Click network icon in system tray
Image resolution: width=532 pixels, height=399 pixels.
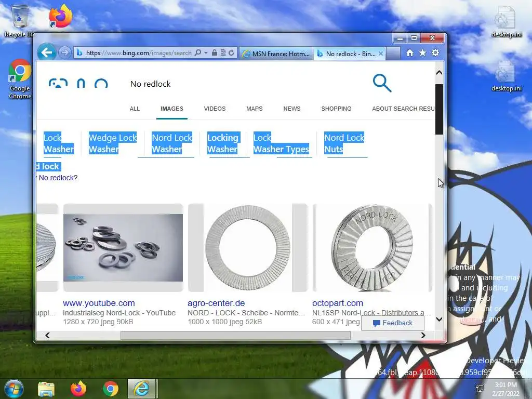pyautogui.click(x=480, y=389)
